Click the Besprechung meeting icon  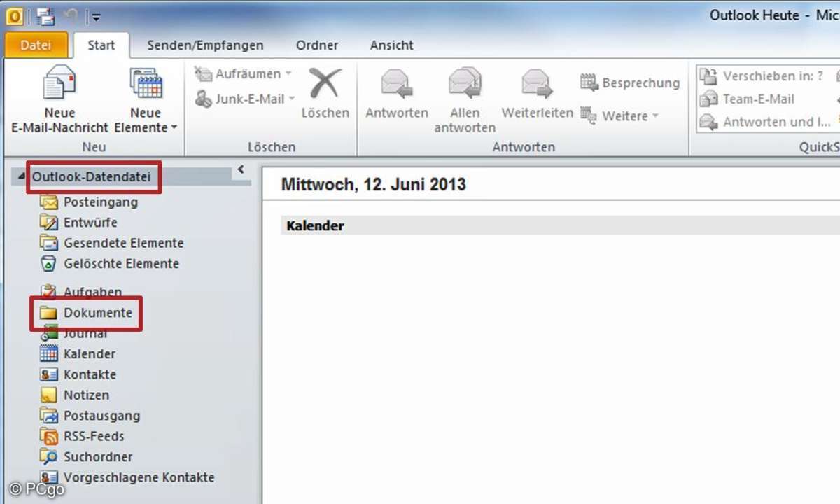pyautogui.click(x=589, y=83)
